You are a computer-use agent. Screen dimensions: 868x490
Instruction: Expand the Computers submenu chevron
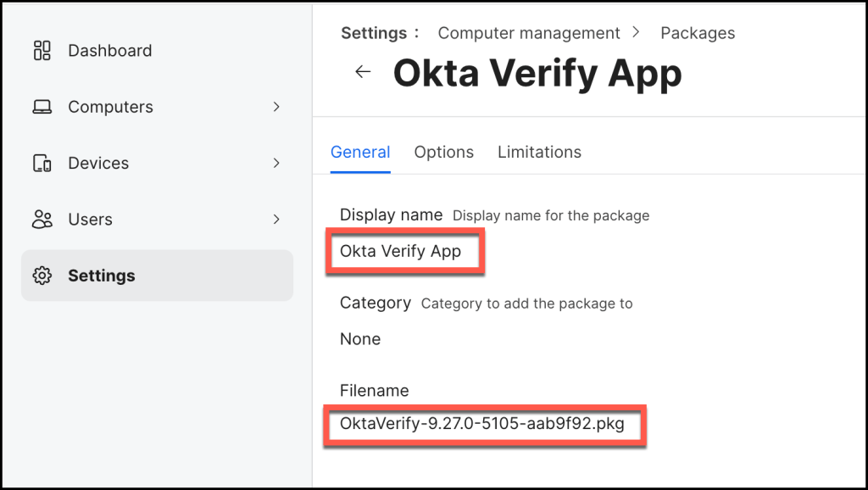(x=276, y=107)
